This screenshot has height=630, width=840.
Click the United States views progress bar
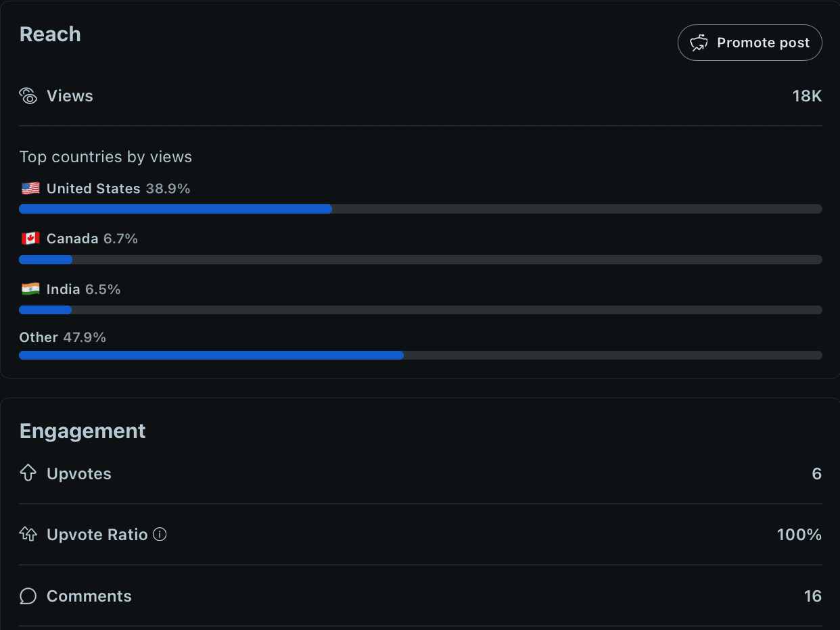420,209
